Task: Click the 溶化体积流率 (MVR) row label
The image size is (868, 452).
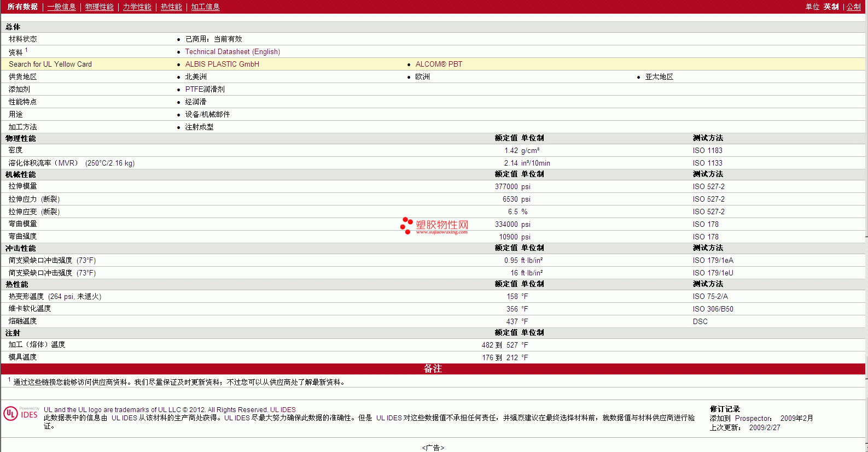Action: click(71, 163)
